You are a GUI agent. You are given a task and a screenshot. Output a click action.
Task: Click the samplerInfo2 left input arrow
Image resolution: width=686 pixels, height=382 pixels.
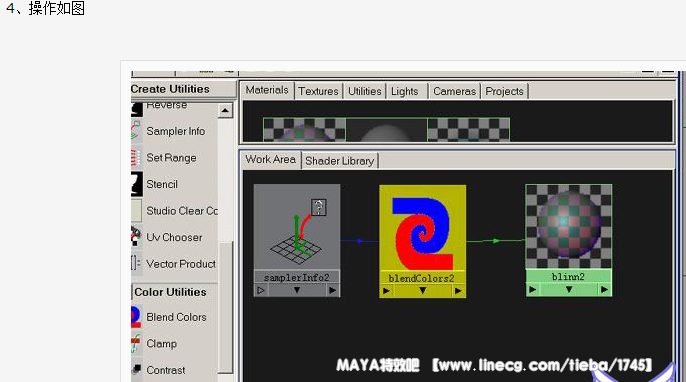tap(261, 290)
